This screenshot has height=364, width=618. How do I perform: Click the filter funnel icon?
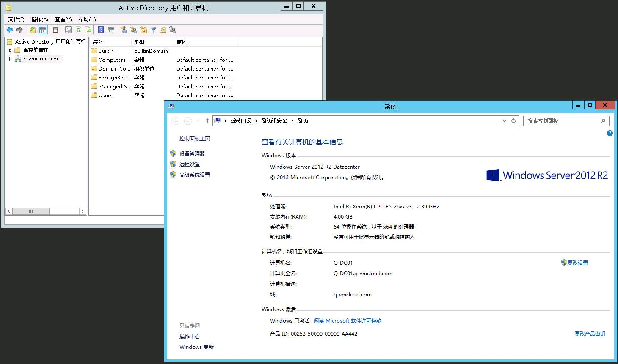coord(153,30)
